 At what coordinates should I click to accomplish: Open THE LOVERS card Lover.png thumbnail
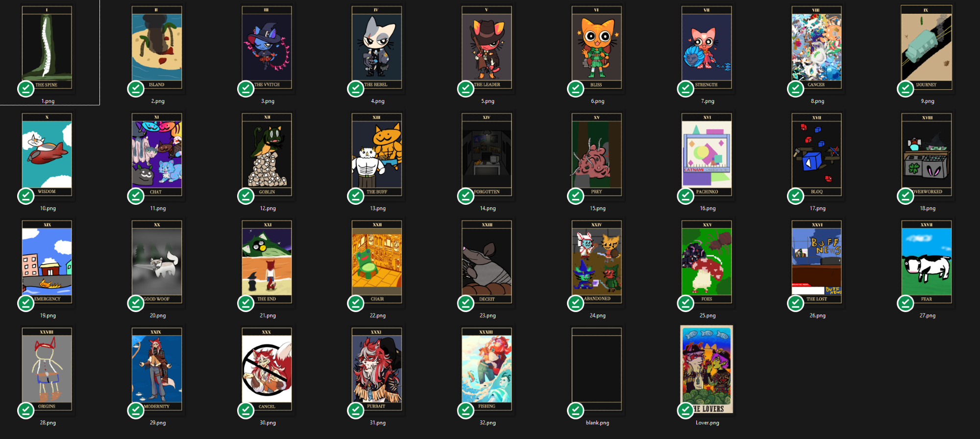(x=707, y=369)
